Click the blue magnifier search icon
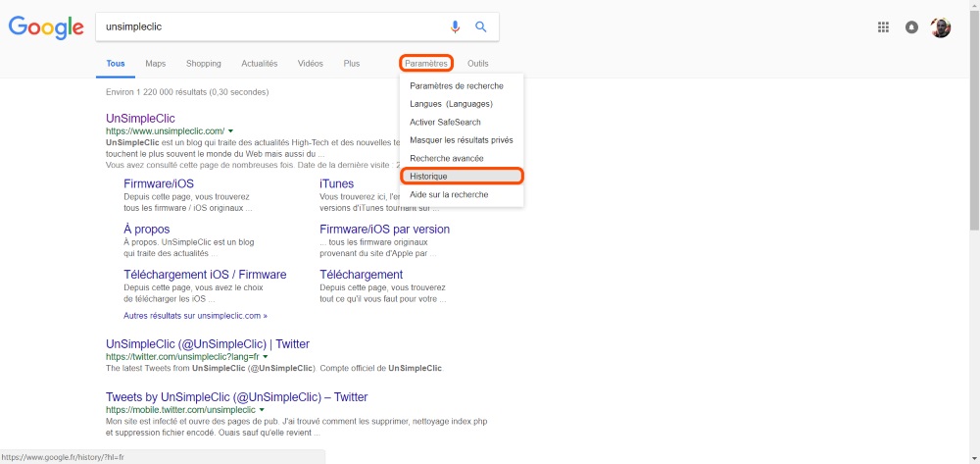This screenshot has width=980, height=464. pyautogui.click(x=480, y=26)
